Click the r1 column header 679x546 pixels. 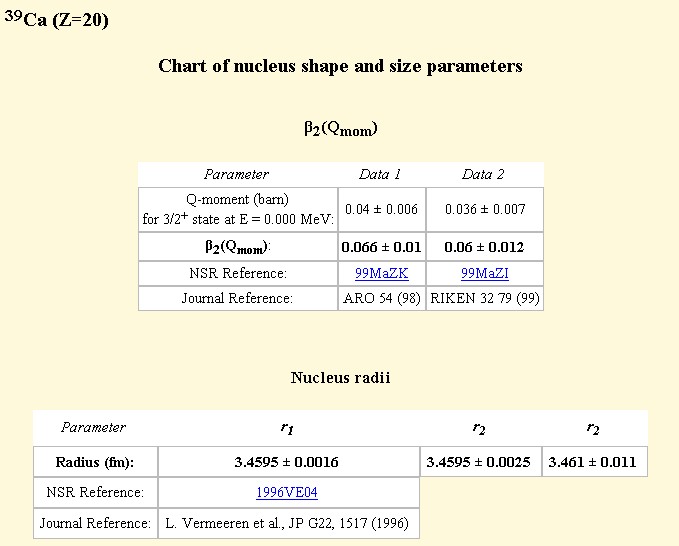(287, 428)
